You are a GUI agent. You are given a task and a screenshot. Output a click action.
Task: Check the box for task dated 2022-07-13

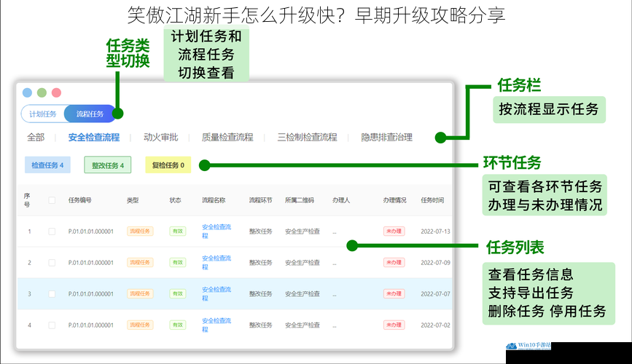(x=52, y=232)
